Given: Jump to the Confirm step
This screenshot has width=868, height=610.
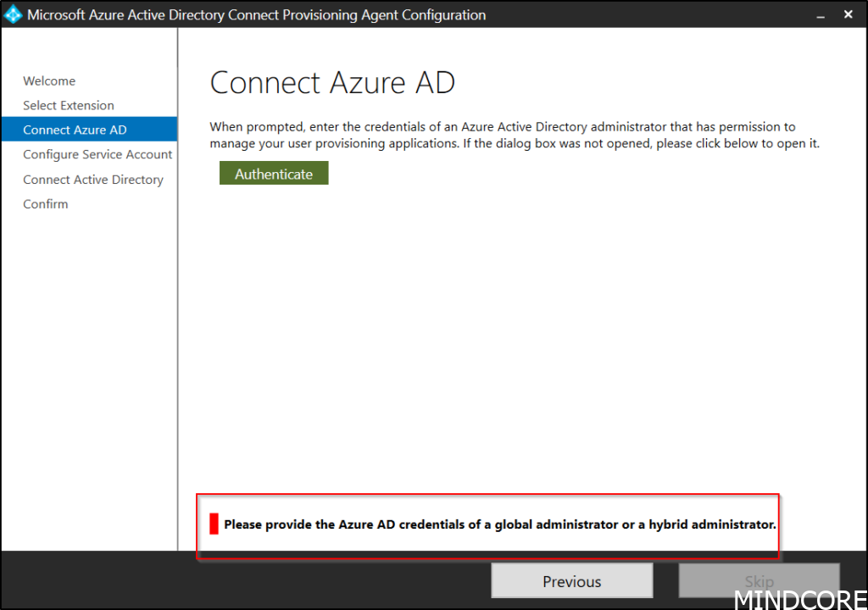Looking at the screenshot, I should point(46,203).
